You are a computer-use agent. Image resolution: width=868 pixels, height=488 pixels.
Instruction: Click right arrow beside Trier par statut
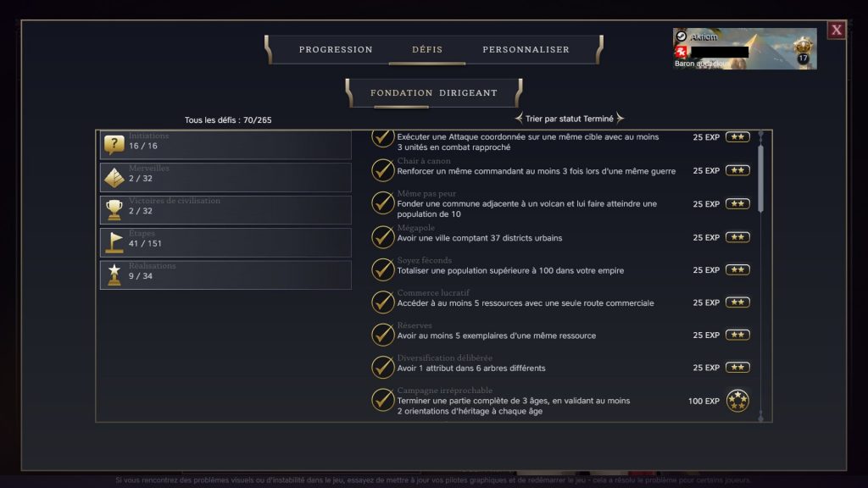click(620, 119)
